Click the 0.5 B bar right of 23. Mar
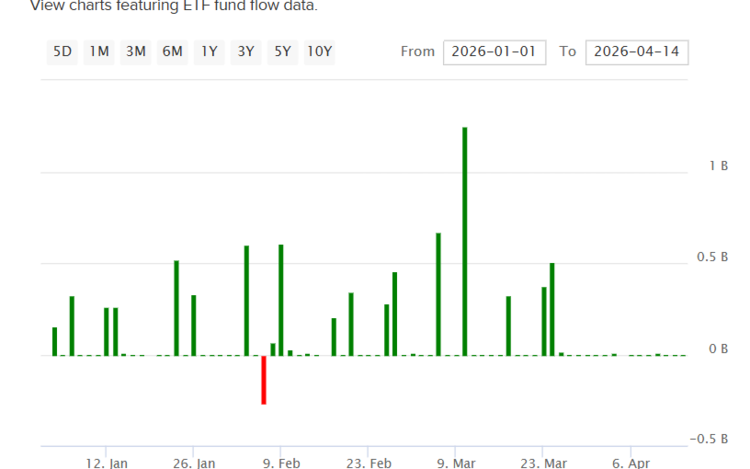 552,309
